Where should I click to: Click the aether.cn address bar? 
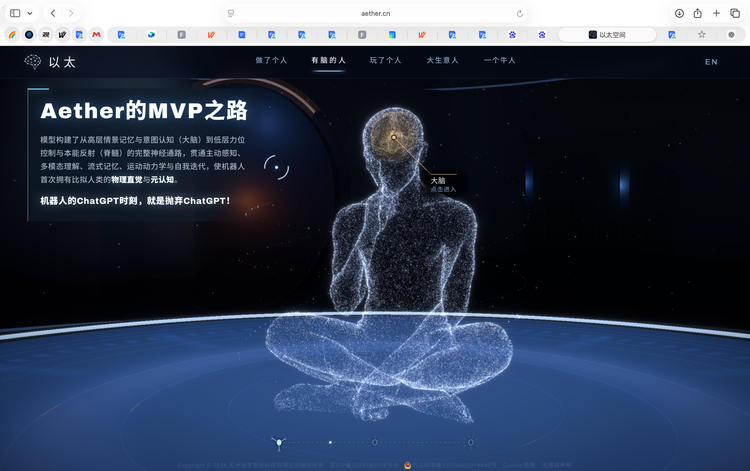(375, 13)
